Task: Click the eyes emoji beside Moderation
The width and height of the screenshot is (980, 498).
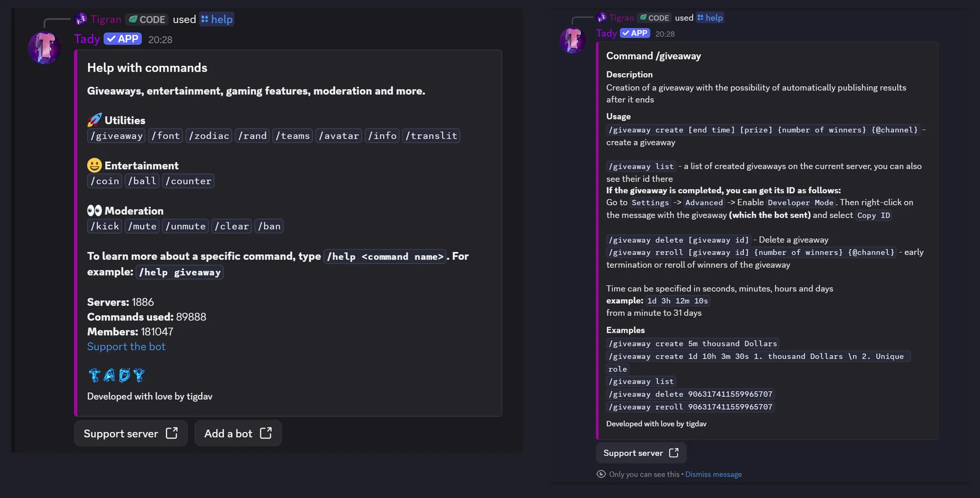Action: (x=94, y=210)
